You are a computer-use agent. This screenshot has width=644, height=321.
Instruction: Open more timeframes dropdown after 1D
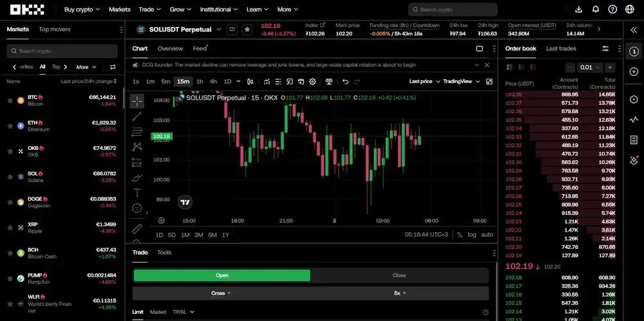[239, 82]
